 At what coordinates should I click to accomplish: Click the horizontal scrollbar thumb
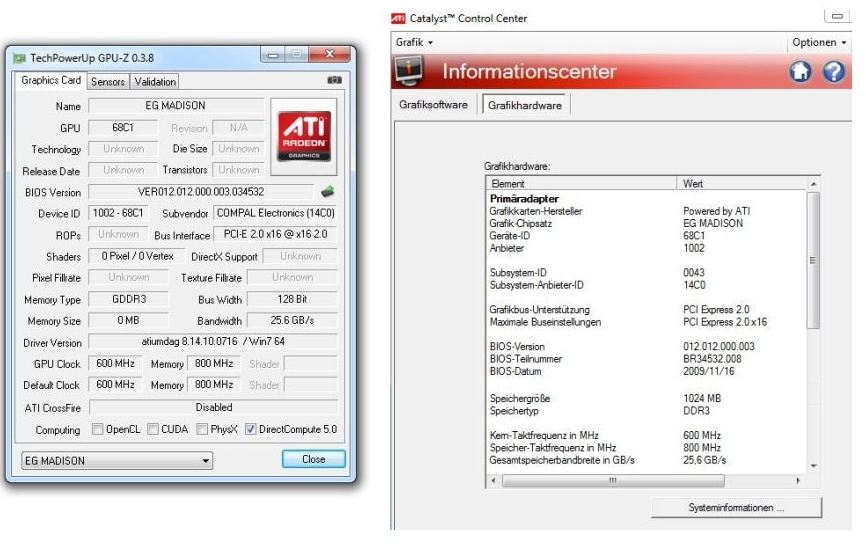tap(613, 481)
